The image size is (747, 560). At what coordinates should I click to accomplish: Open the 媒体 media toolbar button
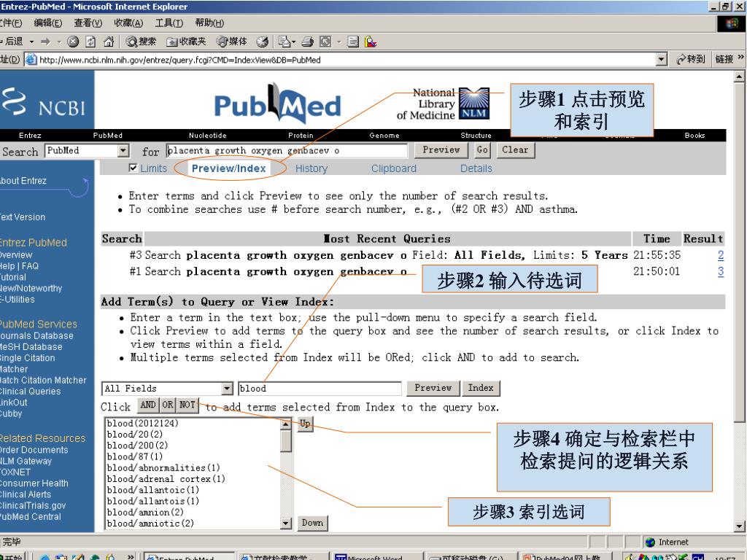click(232, 42)
